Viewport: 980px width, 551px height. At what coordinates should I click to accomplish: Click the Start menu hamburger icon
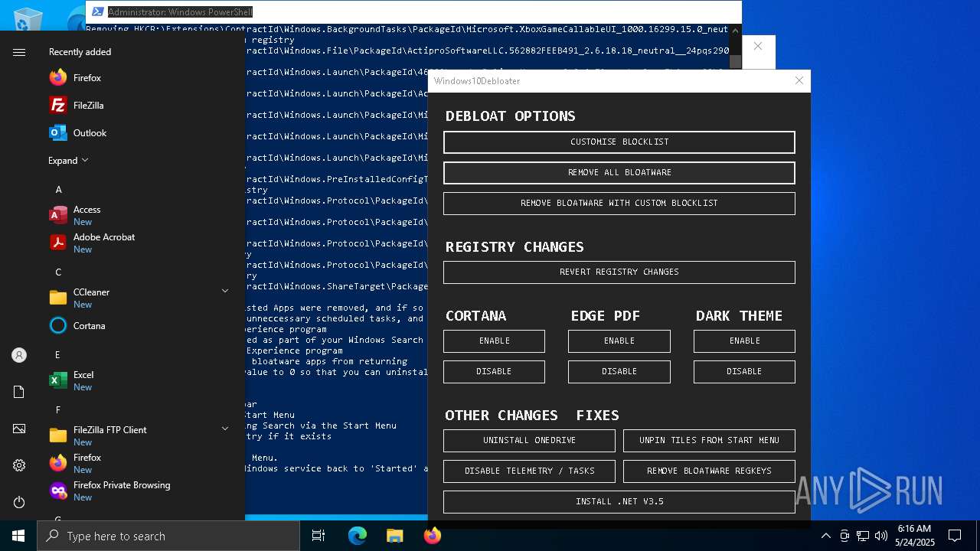click(x=19, y=52)
